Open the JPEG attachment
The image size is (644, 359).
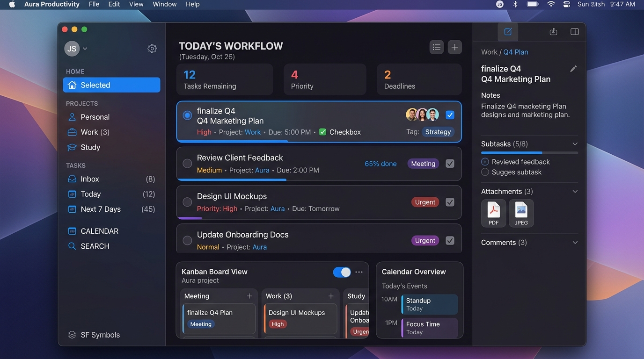point(521,213)
